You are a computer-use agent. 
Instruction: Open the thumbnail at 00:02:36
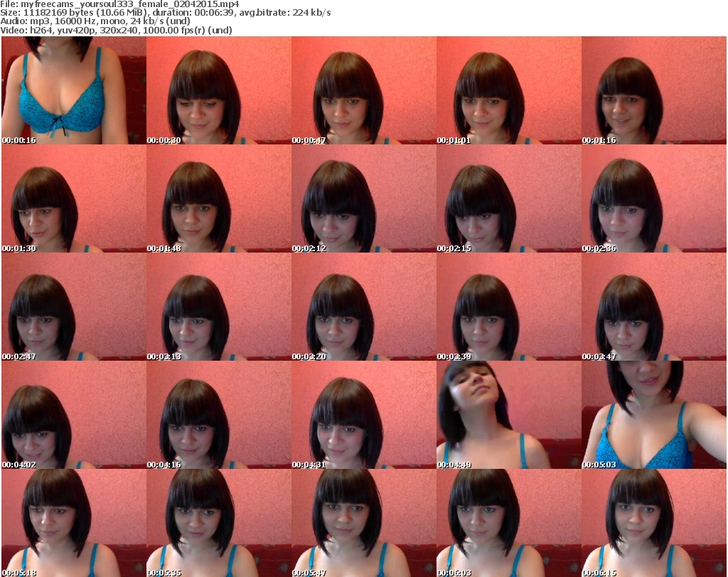pos(654,198)
